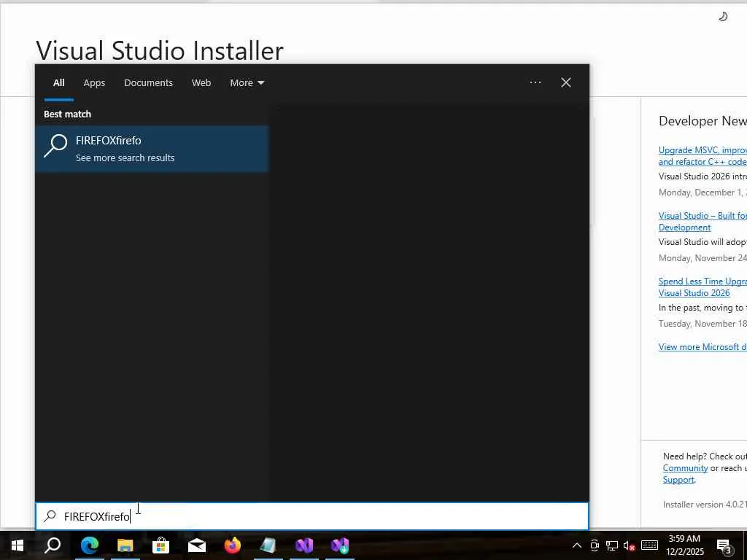Screen dimensions: 747x560
Task: Click the Best match heading text
Action: point(67,114)
